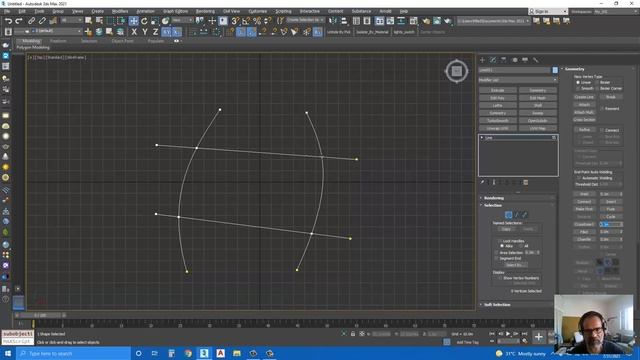Viewport: 640px width, 360px height.
Task: Open the Edit menu
Action: coord(22,11)
